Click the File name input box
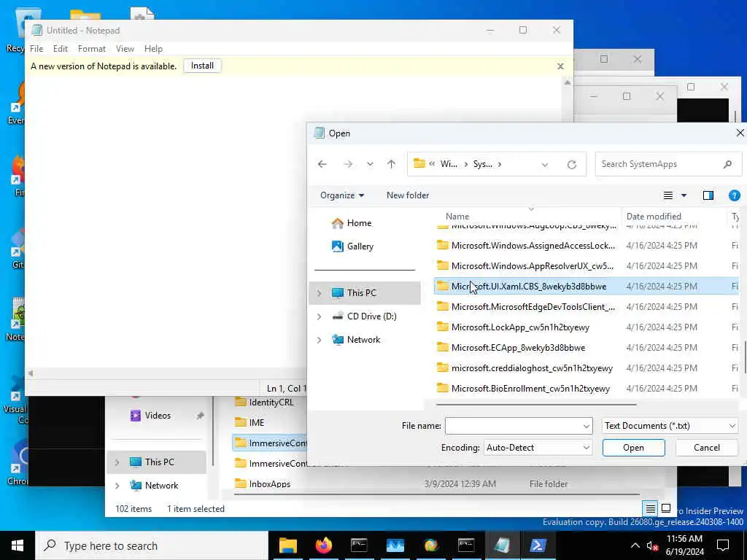This screenshot has height=560, width=747. (x=513, y=426)
